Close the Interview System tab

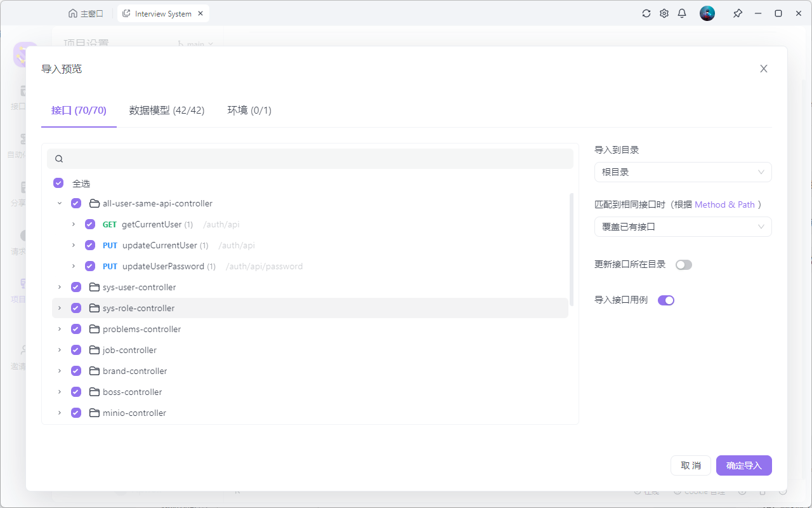point(200,13)
